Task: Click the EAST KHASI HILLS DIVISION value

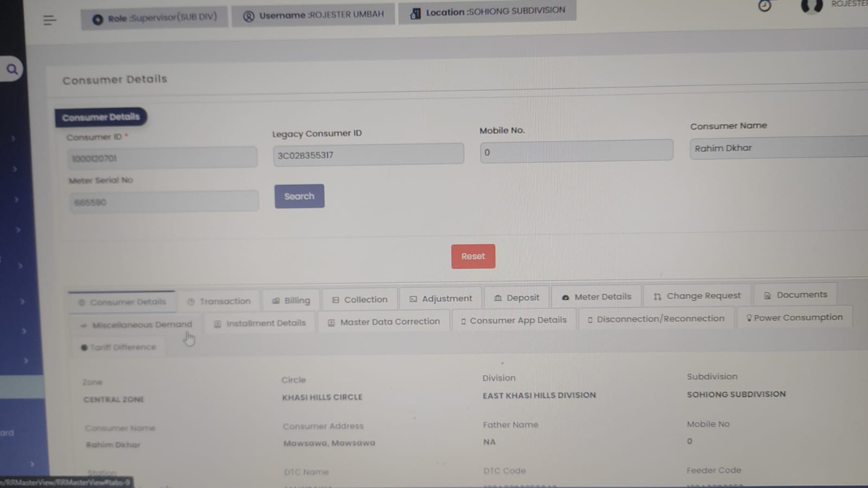Action: (539, 395)
